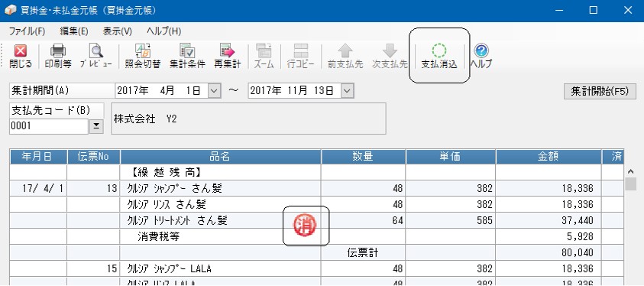The image size is (644, 286).
Task: Click the 集計開始(F5) button
Action: tap(600, 92)
